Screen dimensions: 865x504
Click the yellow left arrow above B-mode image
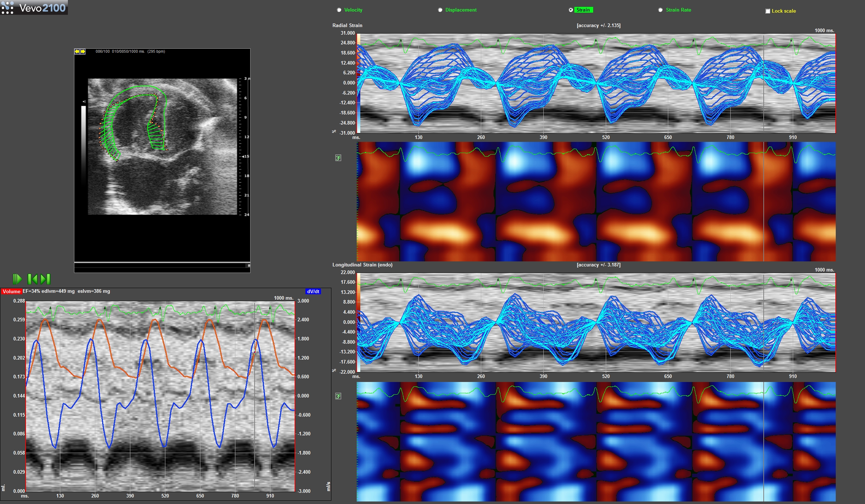click(x=77, y=52)
